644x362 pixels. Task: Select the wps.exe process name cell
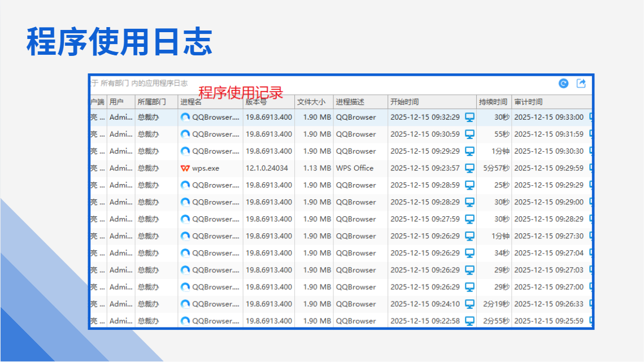point(211,168)
